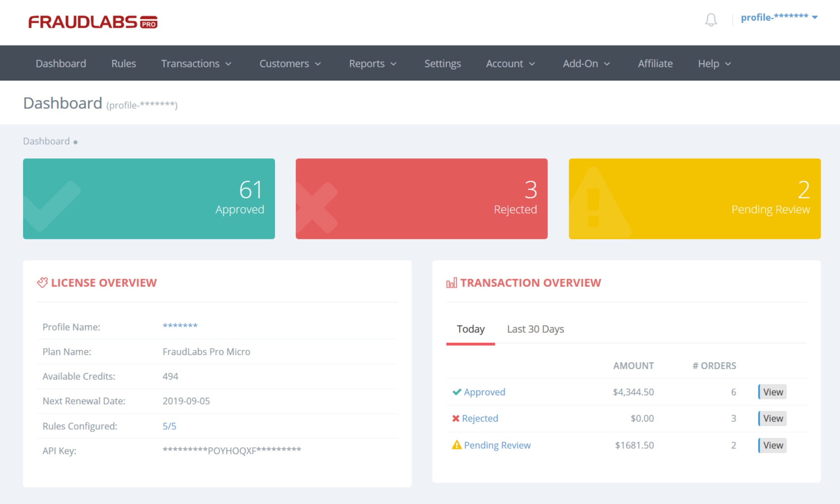Click the green checkmark beside Approved row
840x504 pixels.
click(x=457, y=392)
